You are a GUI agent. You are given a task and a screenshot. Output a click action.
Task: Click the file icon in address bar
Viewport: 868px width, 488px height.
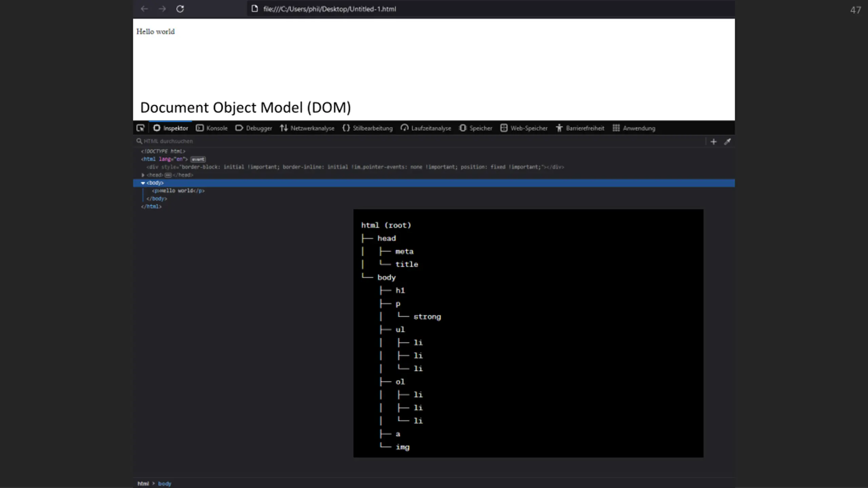tap(255, 9)
